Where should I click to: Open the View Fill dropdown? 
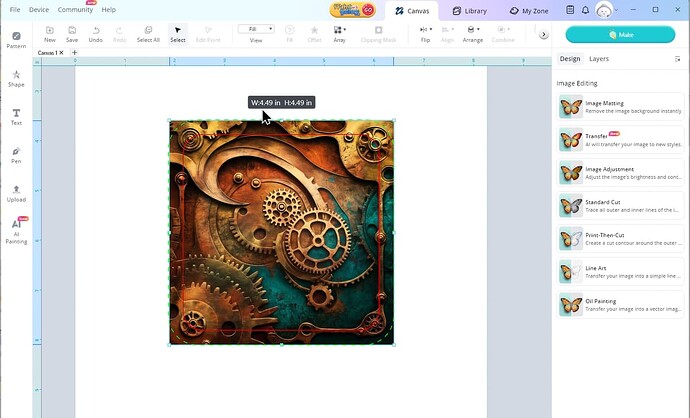coord(256,30)
